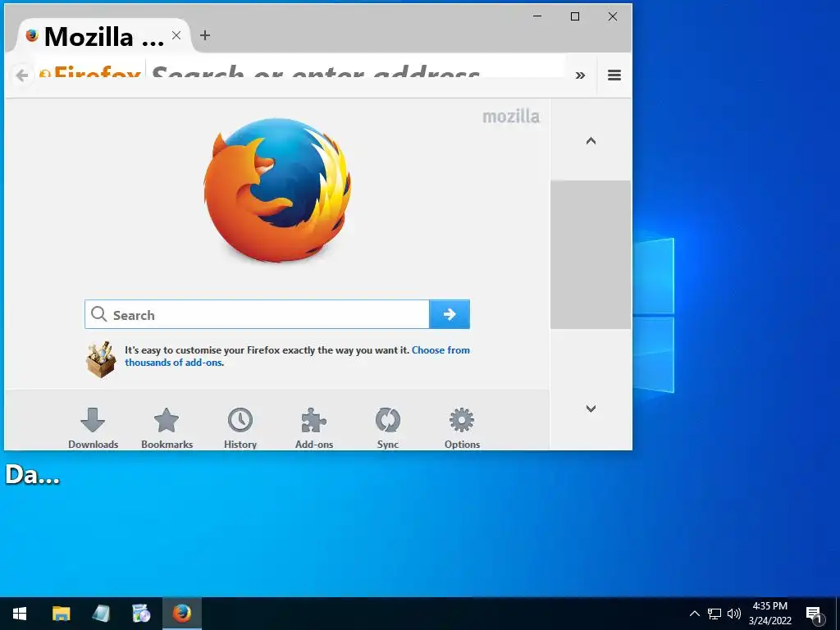840x630 pixels.
Task: Go back using the back arrow
Action: (x=22, y=75)
